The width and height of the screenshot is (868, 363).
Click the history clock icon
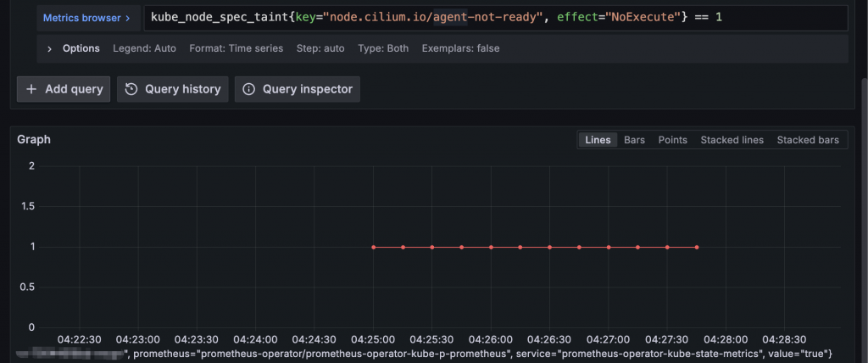pos(131,89)
